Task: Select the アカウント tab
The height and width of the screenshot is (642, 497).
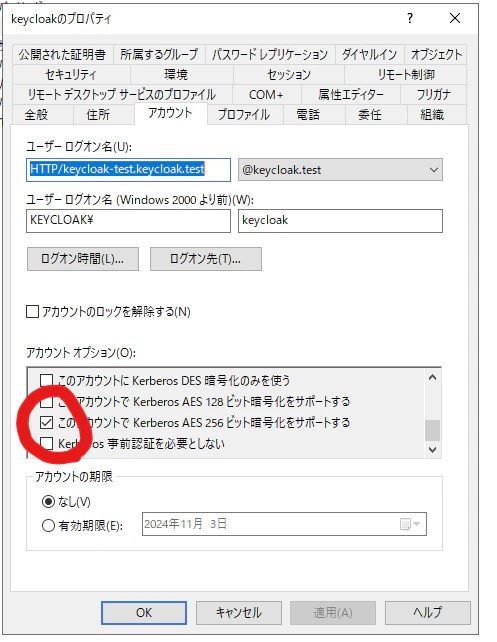Action: (x=170, y=113)
